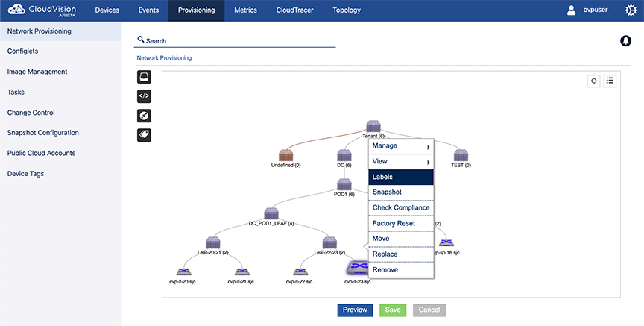The height and width of the screenshot is (326, 644).
Task: Click the Network Provisioning breadcrumb link
Action: click(164, 58)
